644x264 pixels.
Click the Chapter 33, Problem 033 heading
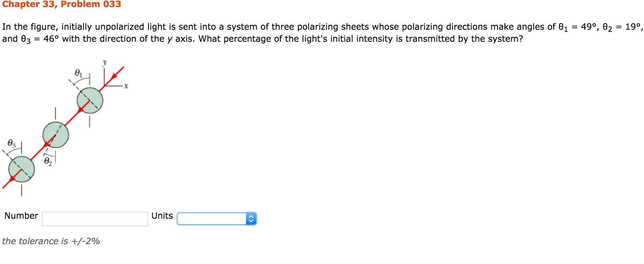click(62, 5)
